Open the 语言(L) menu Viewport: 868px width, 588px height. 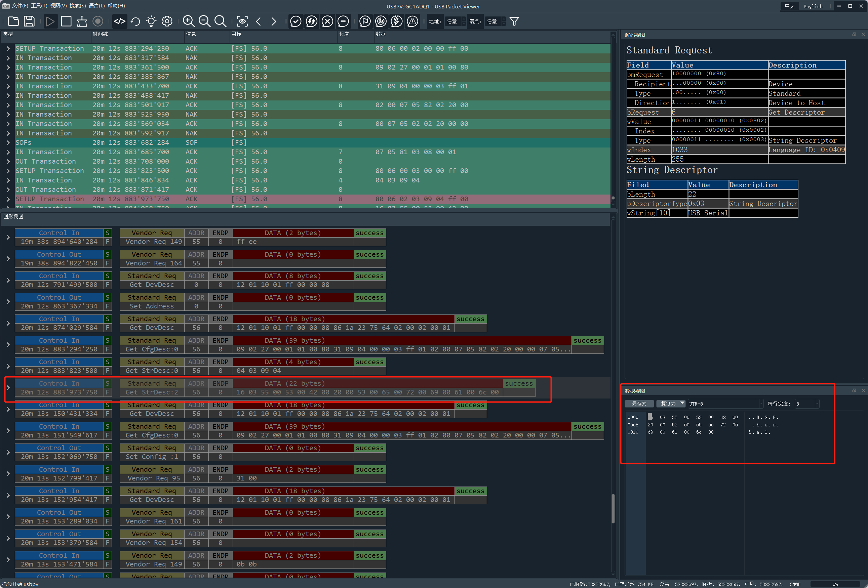pyautogui.click(x=96, y=6)
